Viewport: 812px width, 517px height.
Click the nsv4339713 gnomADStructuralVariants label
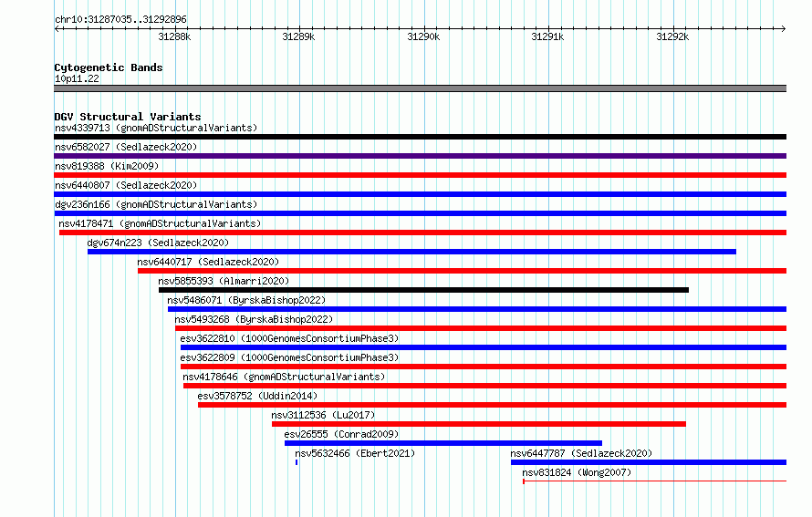pyautogui.click(x=156, y=128)
